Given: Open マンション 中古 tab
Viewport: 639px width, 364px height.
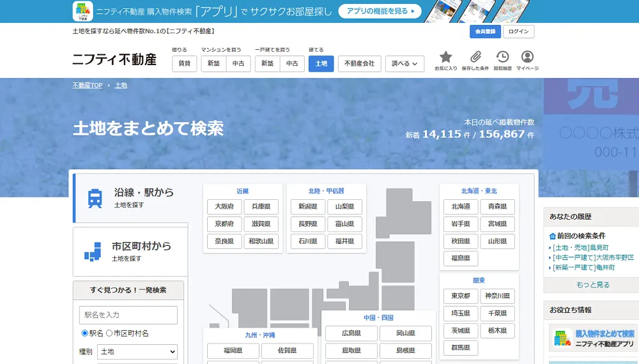Looking at the screenshot, I should point(238,63).
